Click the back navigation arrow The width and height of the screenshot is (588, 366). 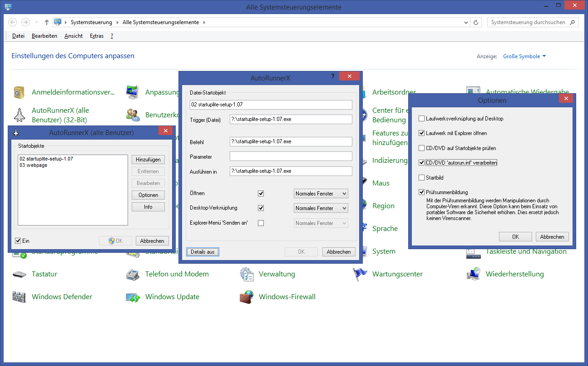click(13, 22)
